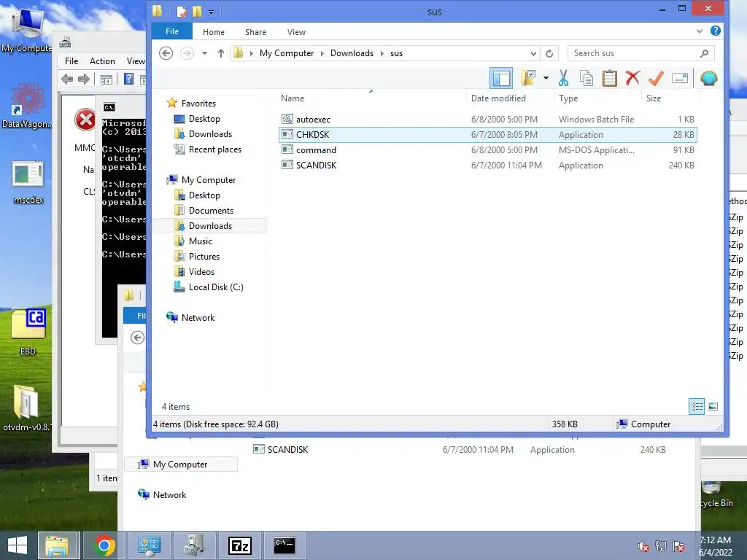This screenshot has width=747, height=560.
Task: Click the forward arrow in MMC toolbar
Action: pyautogui.click(x=84, y=79)
